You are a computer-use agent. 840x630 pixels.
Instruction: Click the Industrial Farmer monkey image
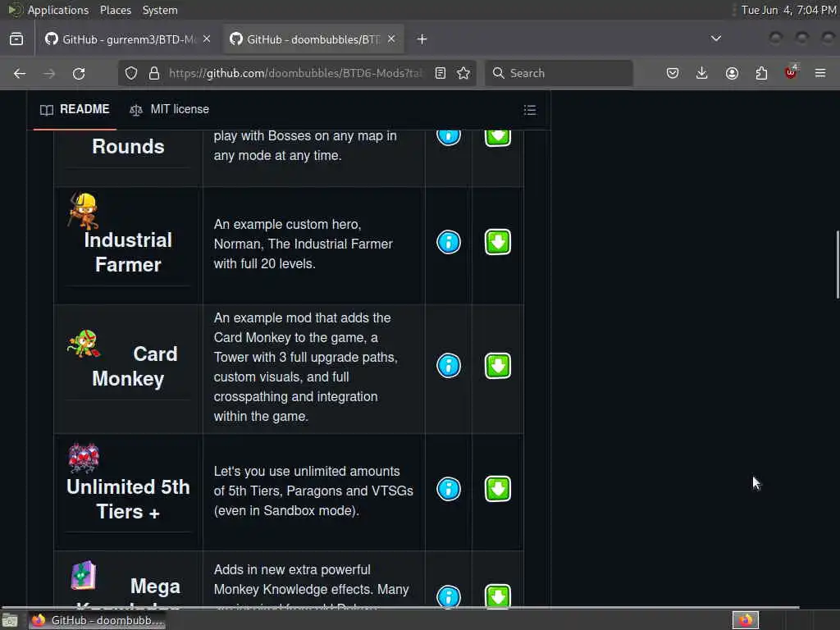point(84,211)
